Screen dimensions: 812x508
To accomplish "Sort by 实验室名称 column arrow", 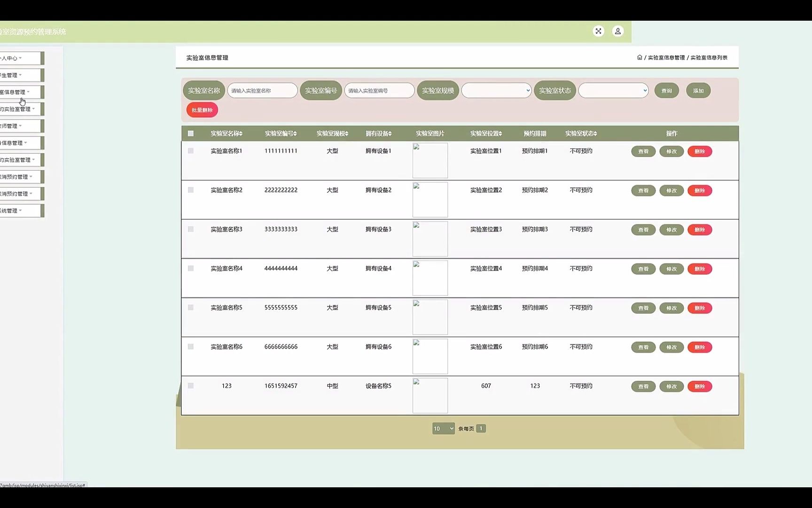I will click(241, 134).
